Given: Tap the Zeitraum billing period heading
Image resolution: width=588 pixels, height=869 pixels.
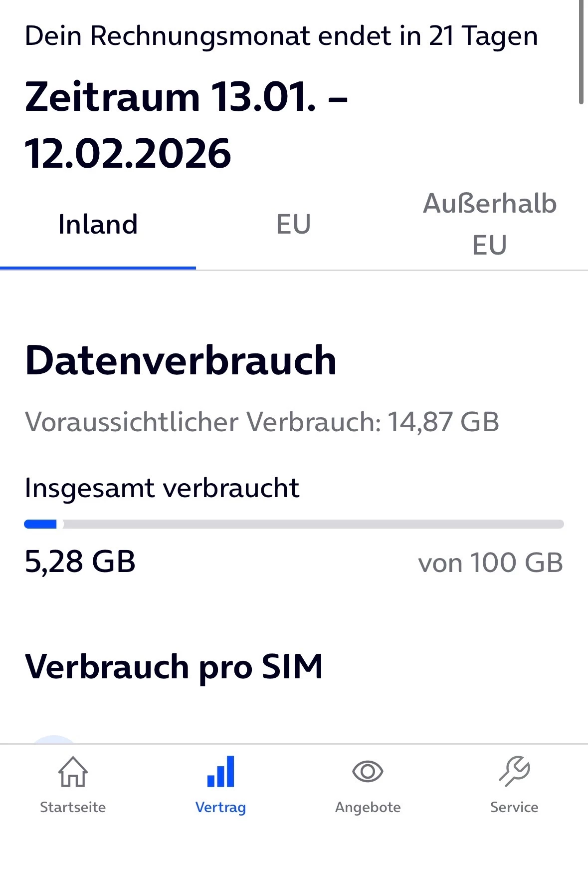Looking at the screenshot, I should pos(186,125).
